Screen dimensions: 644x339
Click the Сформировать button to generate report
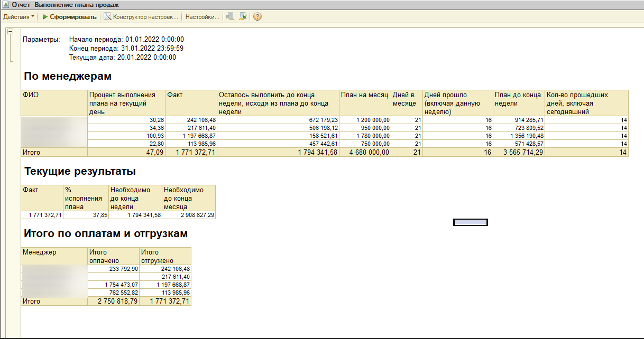point(69,17)
